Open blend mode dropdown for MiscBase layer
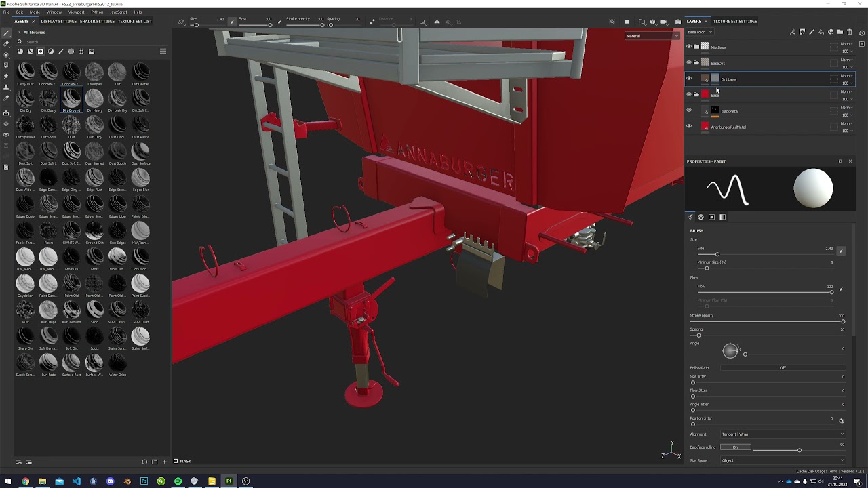 tap(846, 44)
